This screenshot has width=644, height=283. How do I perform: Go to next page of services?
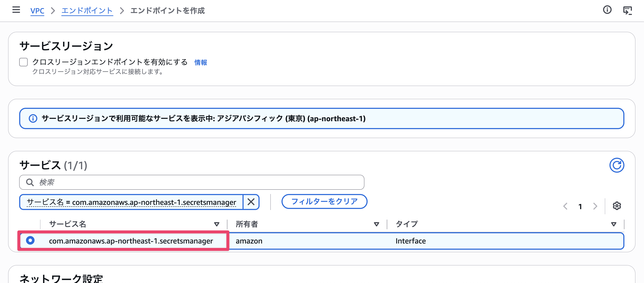pos(595,206)
